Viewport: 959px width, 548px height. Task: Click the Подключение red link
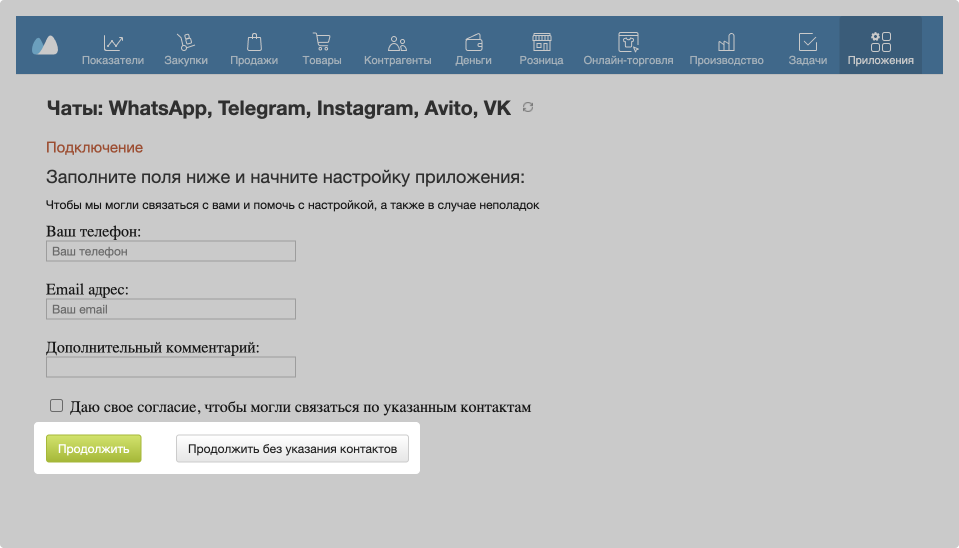pos(95,148)
